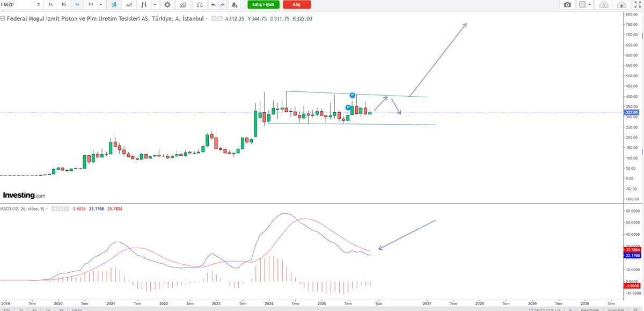Click the upper blue P marker on chart
The height and width of the screenshot is (311, 644).
[x=353, y=95]
